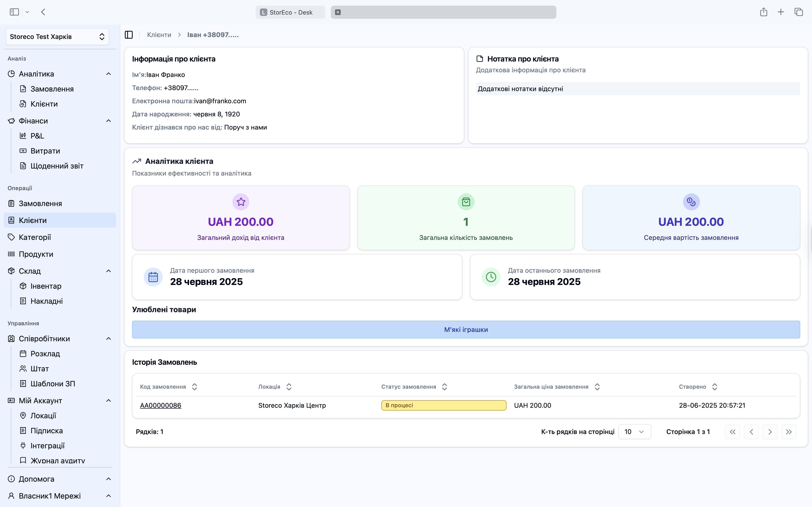Viewport: 812px width, 507px height.
Task: Collapse the Аналітика section
Action: click(108, 74)
